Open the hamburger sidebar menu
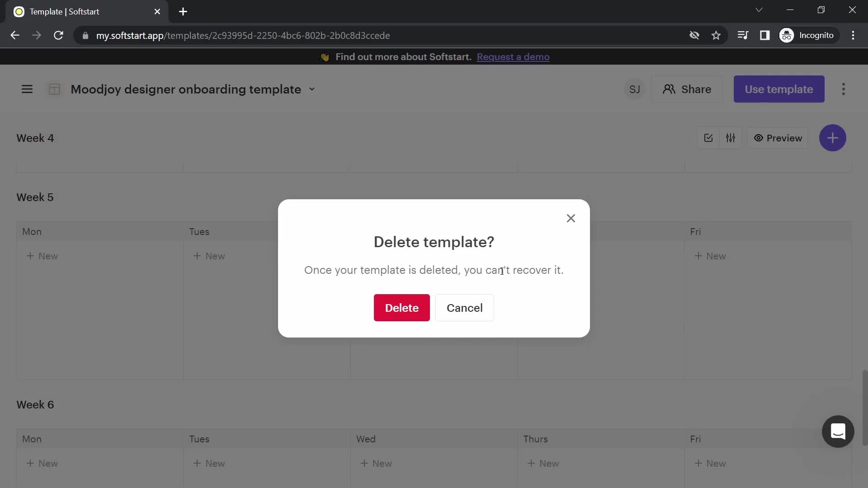The image size is (868, 488). (27, 89)
